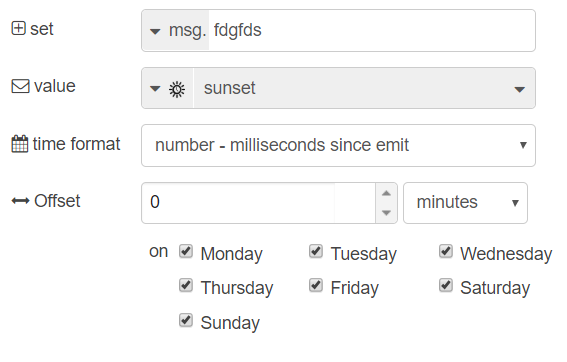Open the msg. type selector dropdown
This screenshot has width=567, height=362.
point(175,31)
